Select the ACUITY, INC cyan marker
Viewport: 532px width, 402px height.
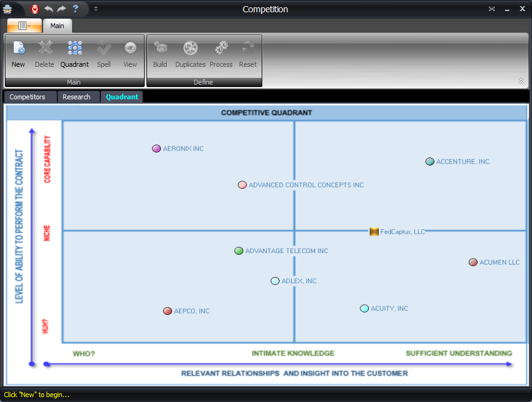(364, 308)
